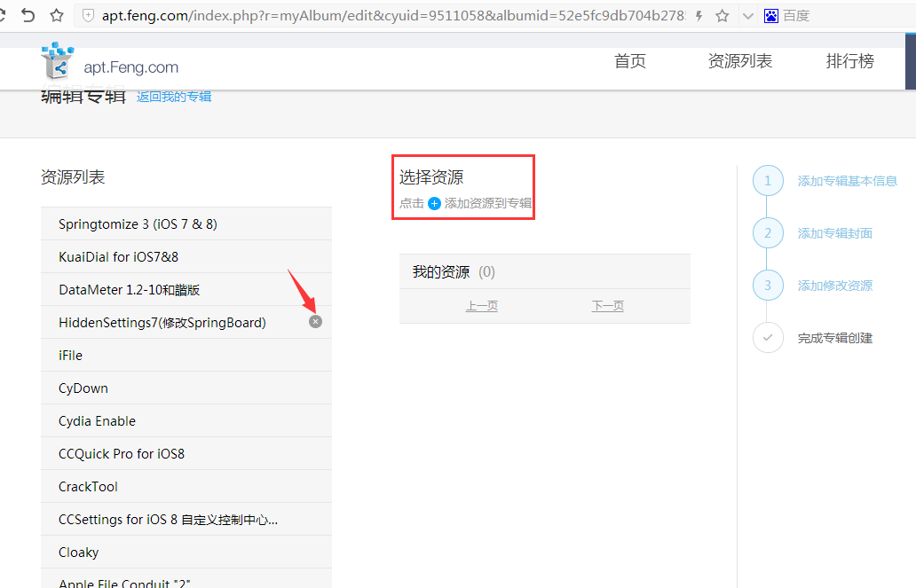The height and width of the screenshot is (588, 916).
Task: Click the Baidu paw search engine icon
Action: (x=771, y=16)
